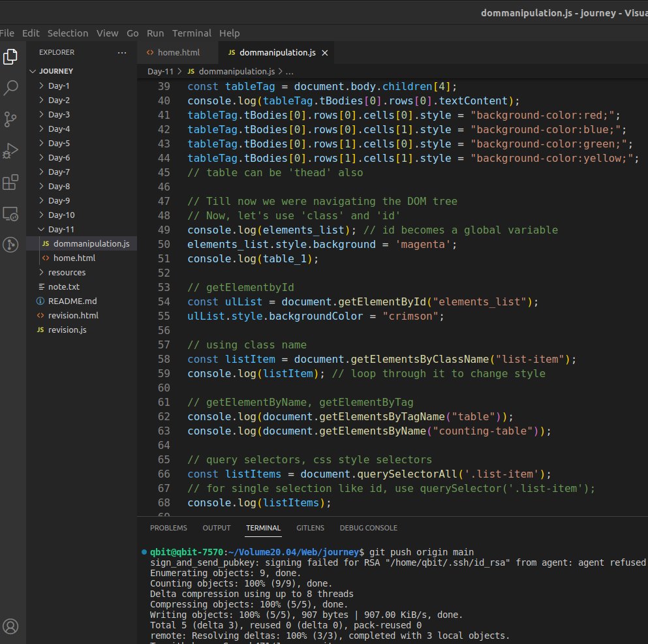Open Explorer more actions ellipsis
This screenshot has width=648, height=644.
[122, 52]
